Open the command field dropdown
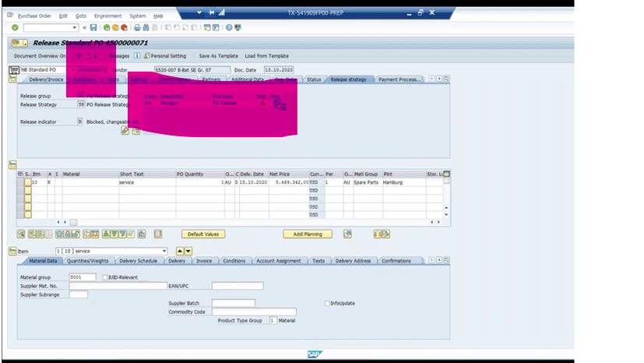Image resolution: width=644 pixels, height=363 pixels. (x=74, y=27)
